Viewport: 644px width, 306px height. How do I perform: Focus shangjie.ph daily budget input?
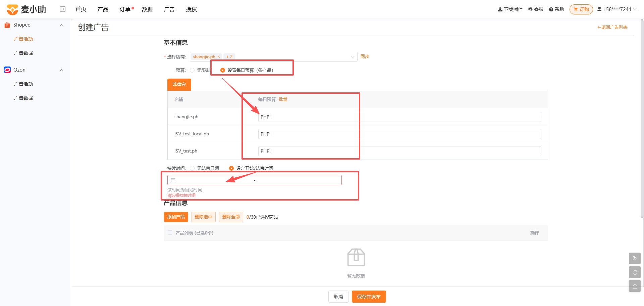pyautogui.click(x=399, y=117)
